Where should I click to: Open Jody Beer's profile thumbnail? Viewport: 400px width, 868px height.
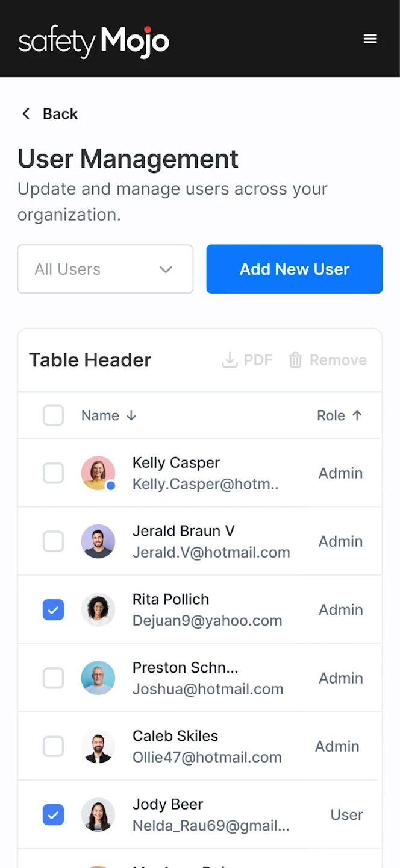[98, 814]
